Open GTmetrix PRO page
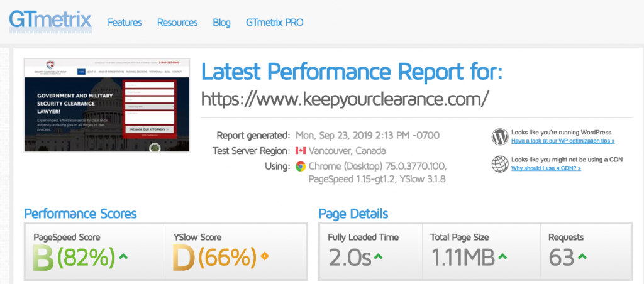 [x=275, y=23]
